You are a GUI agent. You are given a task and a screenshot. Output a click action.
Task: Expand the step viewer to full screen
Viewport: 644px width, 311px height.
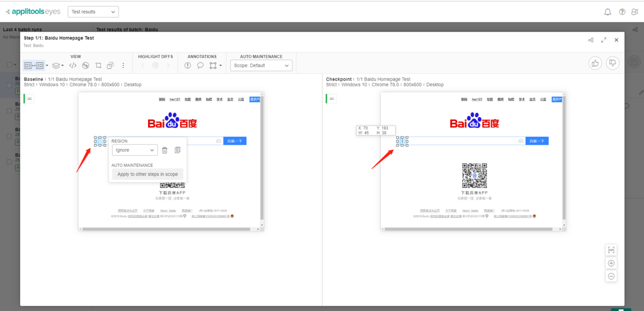click(603, 40)
